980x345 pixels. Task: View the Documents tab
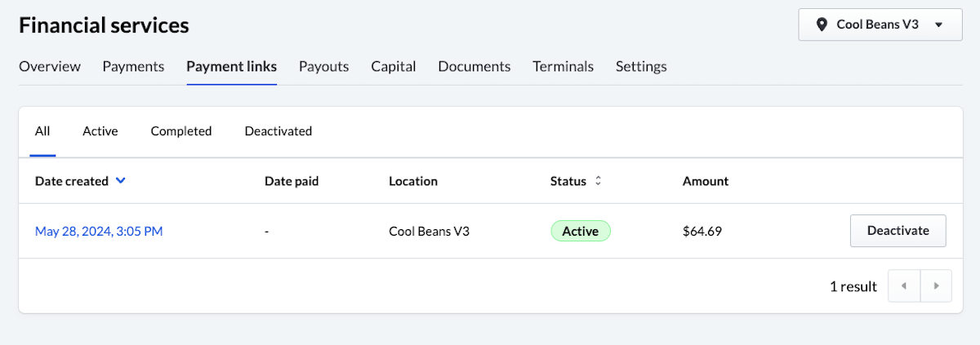(474, 67)
